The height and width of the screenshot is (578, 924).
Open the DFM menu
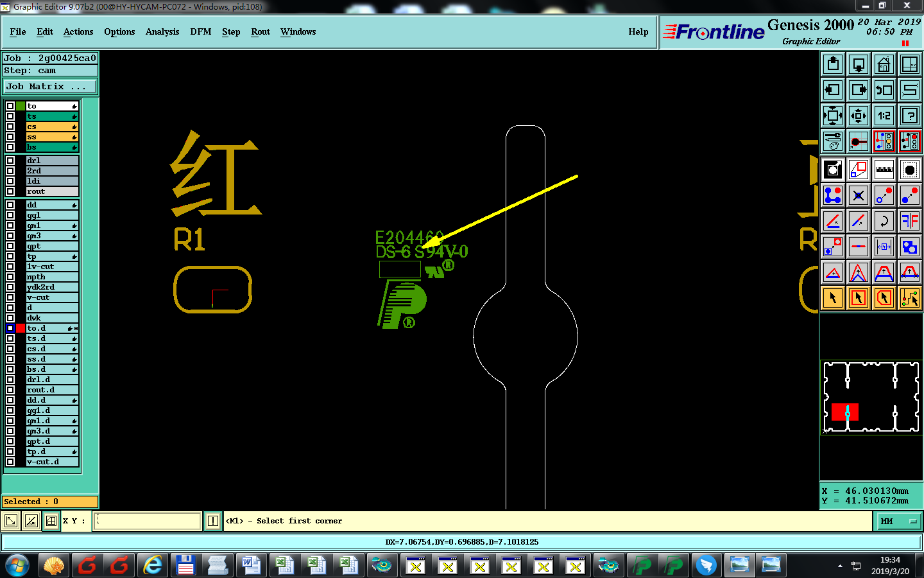[x=201, y=31]
